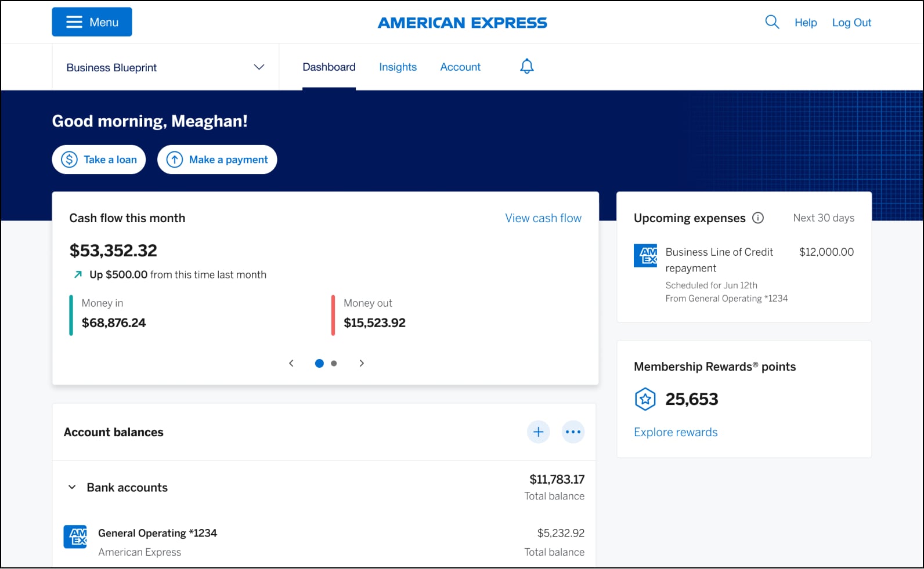This screenshot has width=924, height=569.
Task: Open the search icon
Action: click(x=772, y=21)
